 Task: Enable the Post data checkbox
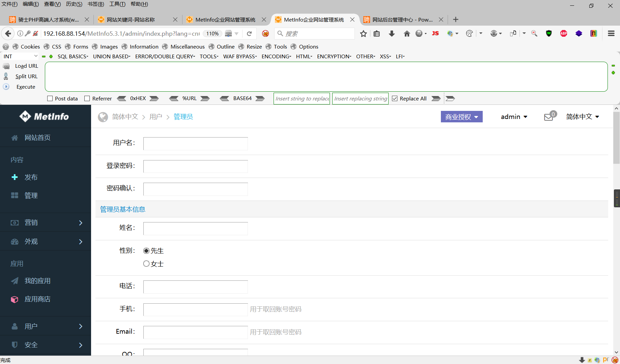(49, 98)
